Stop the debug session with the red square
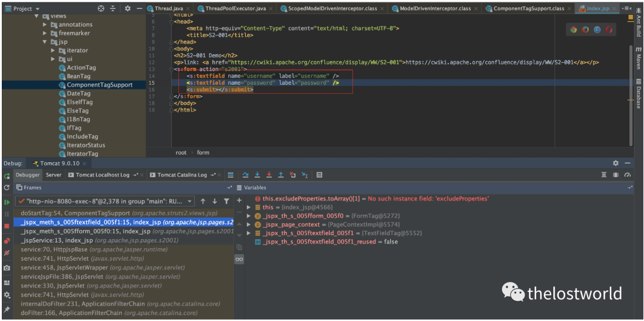The image size is (644, 321). click(x=7, y=226)
